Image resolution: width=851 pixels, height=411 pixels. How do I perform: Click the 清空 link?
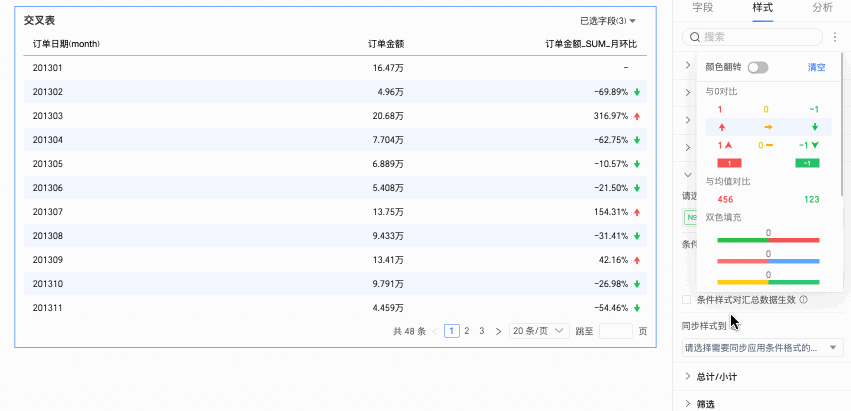[x=816, y=67]
